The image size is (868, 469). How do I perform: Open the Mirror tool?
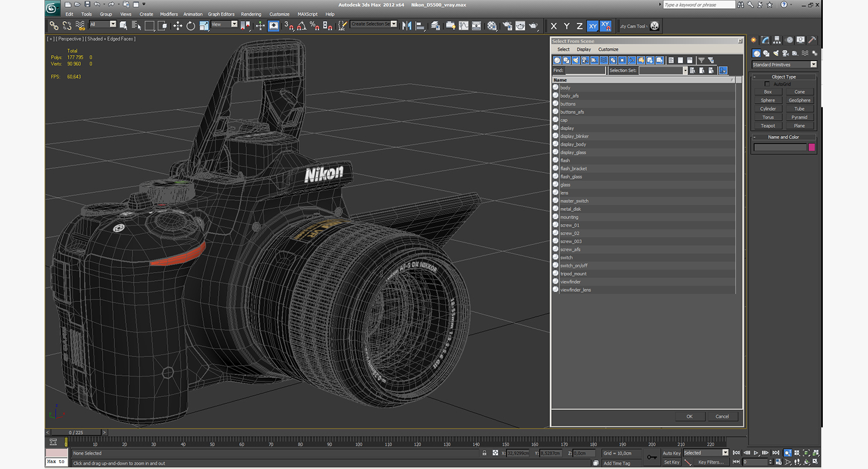pyautogui.click(x=406, y=26)
